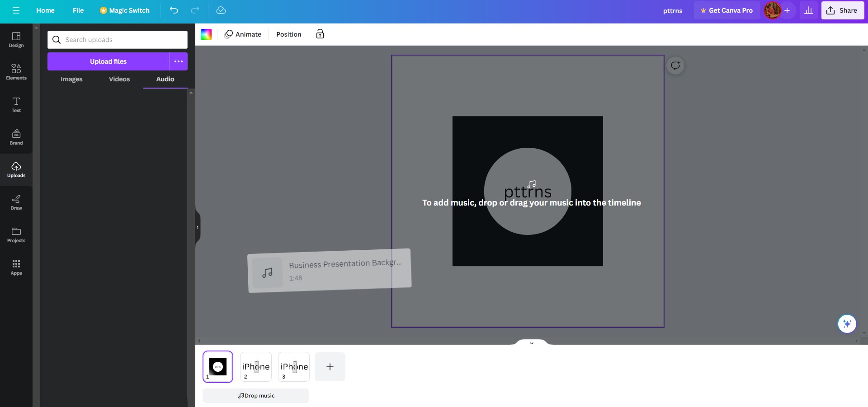
Task: Open the Apps panel
Action: [16, 267]
